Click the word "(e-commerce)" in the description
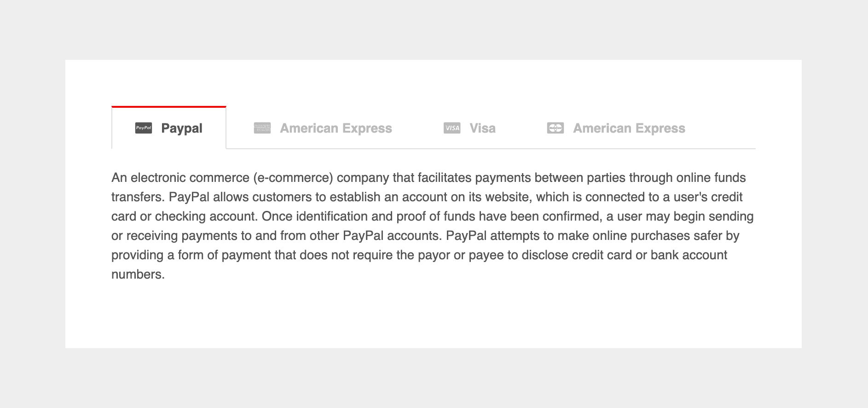 coord(293,178)
